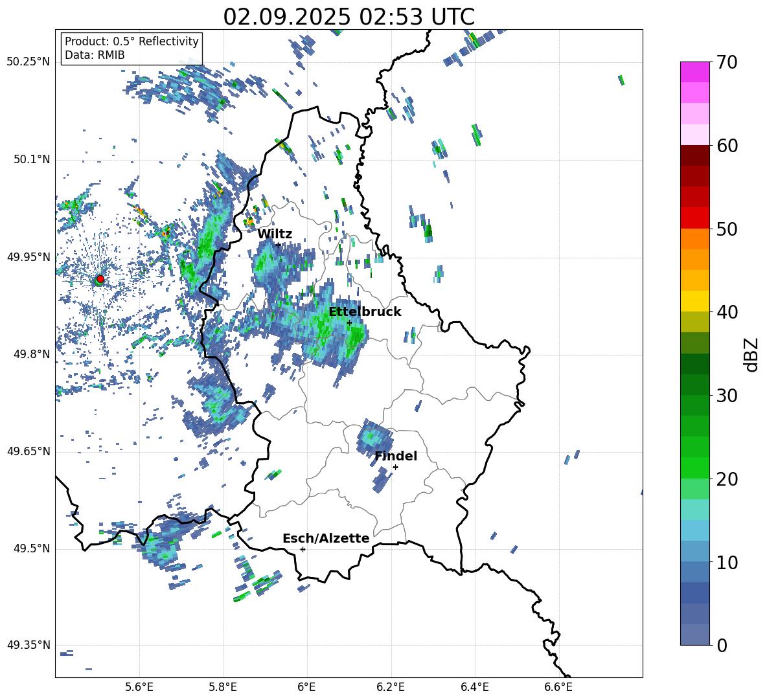
Task: Click the Findel label
Action: 396,456
